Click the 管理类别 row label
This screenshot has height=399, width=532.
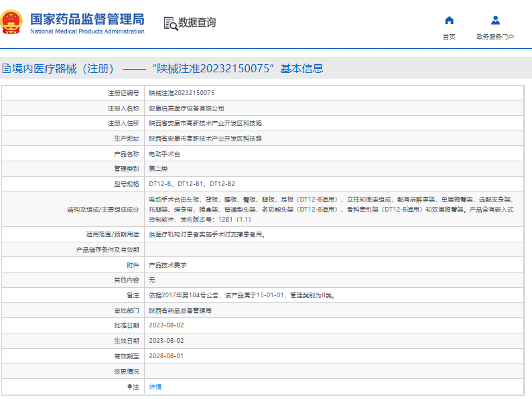point(127,169)
